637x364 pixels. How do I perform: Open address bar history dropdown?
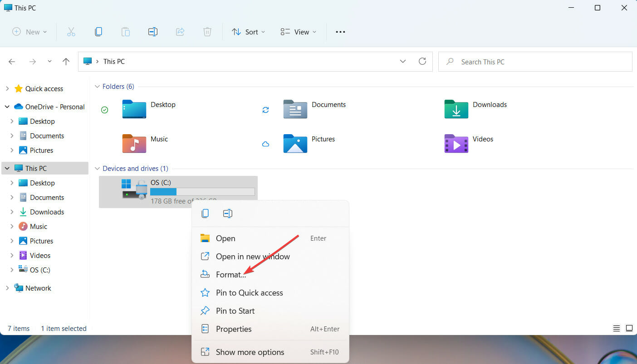tap(403, 61)
